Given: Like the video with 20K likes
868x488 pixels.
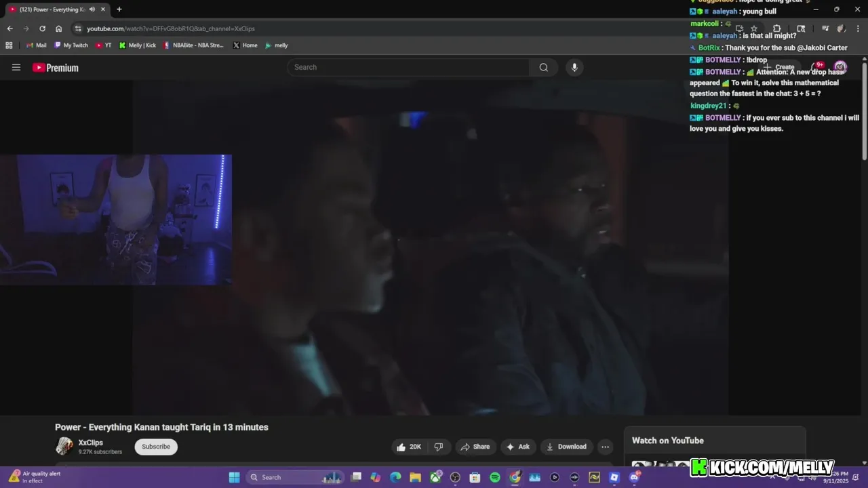Looking at the screenshot, I should tap(409, 447).
